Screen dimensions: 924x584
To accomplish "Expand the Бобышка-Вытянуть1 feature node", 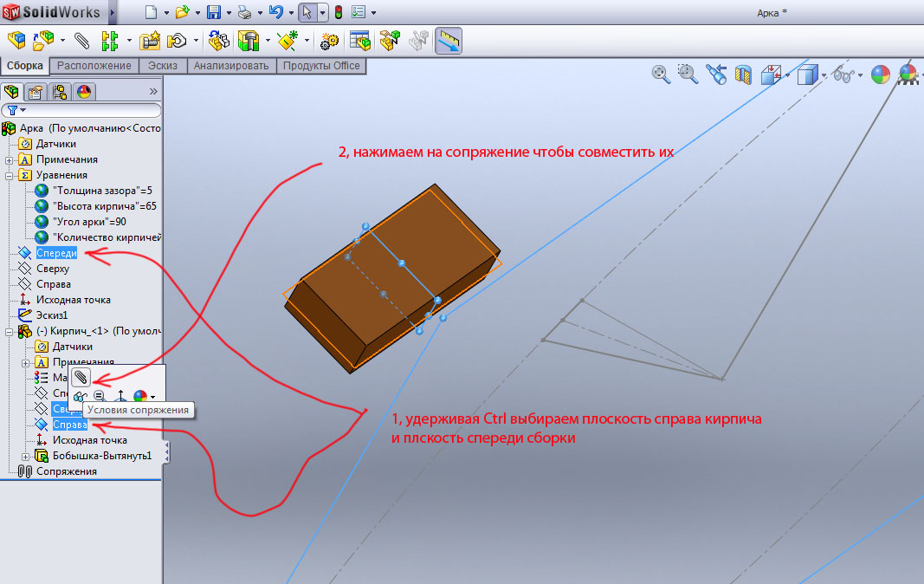I will coord(25,456).
